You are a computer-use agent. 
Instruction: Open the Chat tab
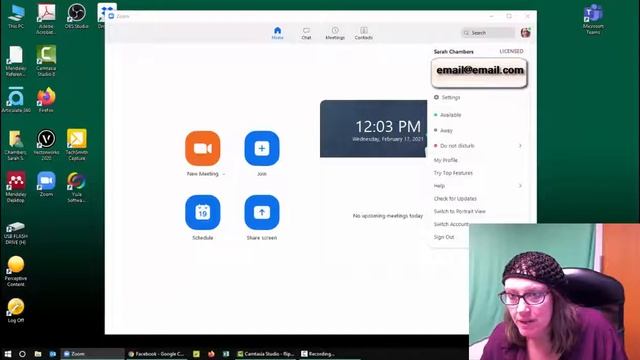tap(306, 33)
